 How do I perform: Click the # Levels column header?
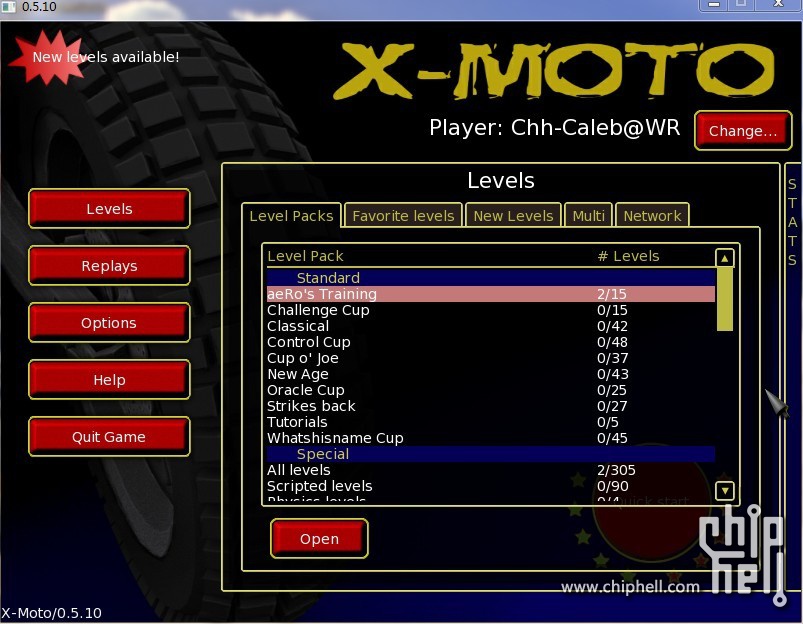click(628, 256)
